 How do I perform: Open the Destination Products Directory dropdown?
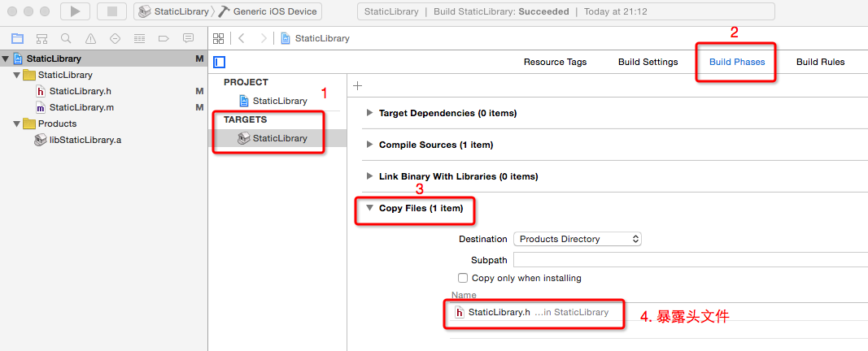point(578,239)
